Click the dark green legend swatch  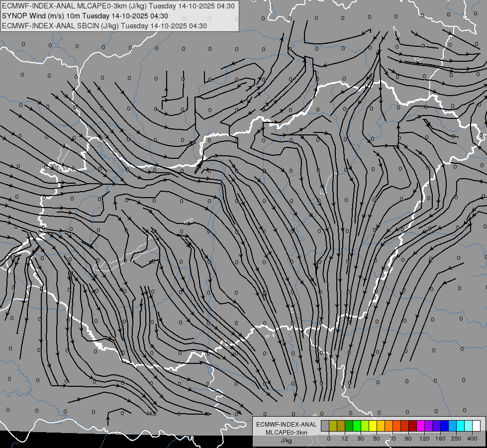(x=349, y=426)
